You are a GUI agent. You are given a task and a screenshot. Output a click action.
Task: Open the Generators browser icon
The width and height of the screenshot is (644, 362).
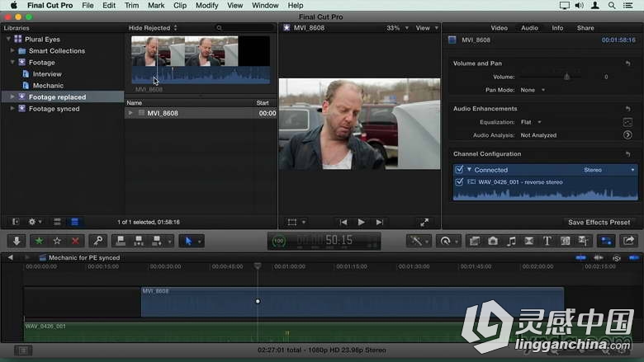coord(565,241)
